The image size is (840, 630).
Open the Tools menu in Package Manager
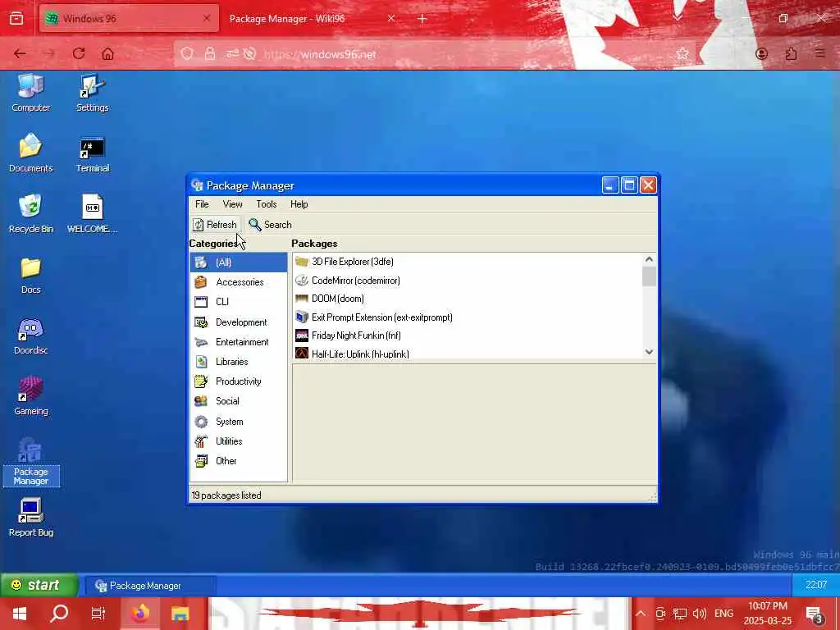pyautogui.click(x=267, y=204)
